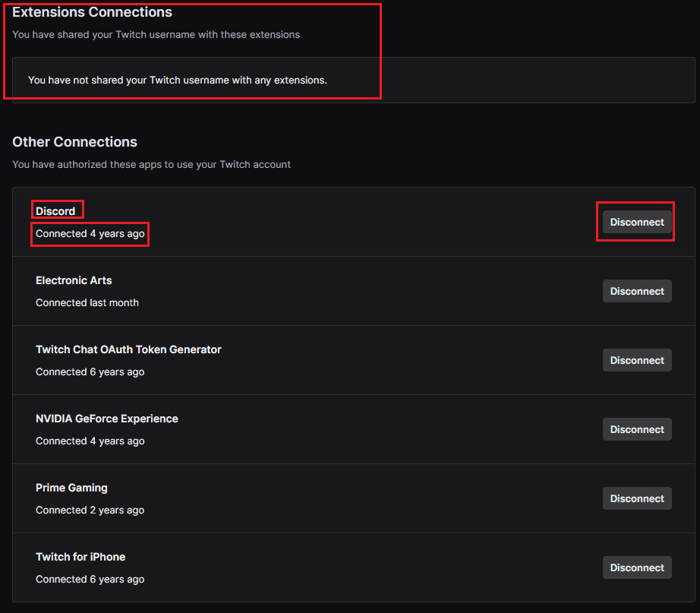The height and width of the screenshot is (613, 700).
Task: Click the Twitch for iPhone name
Action: (x=80, y=557)
